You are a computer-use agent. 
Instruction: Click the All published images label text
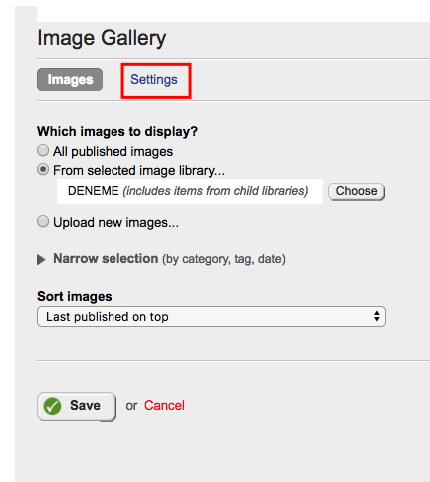pos(113,152)
